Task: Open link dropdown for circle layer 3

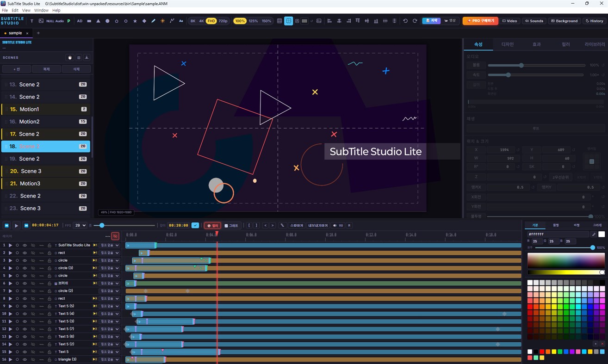Action: (110, 260)
